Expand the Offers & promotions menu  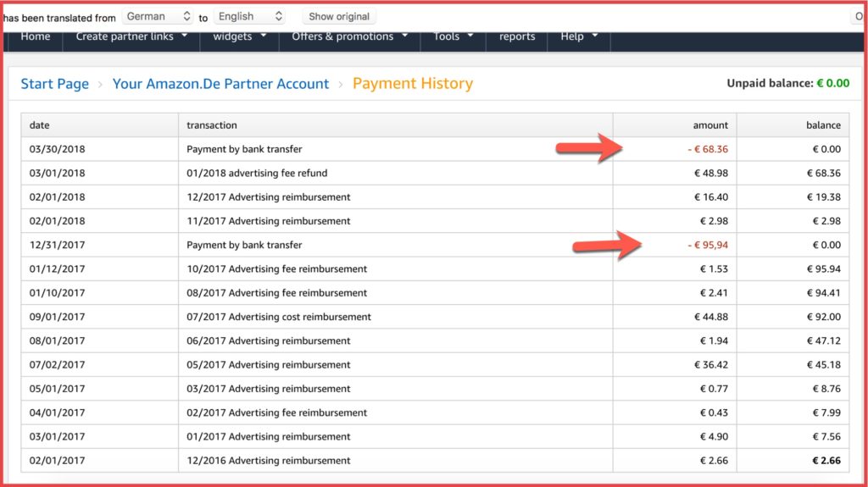[x=349, y=36]
